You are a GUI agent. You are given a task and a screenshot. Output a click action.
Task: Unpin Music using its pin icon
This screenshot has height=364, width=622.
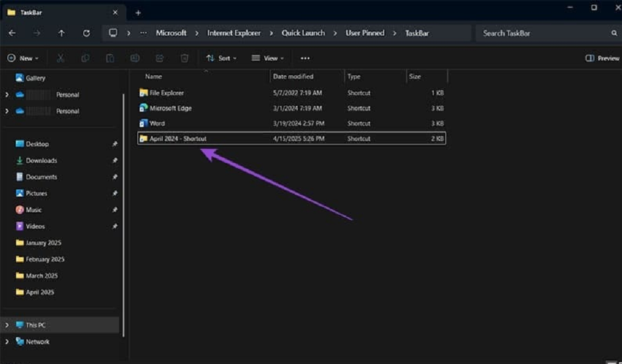[115, 209]
